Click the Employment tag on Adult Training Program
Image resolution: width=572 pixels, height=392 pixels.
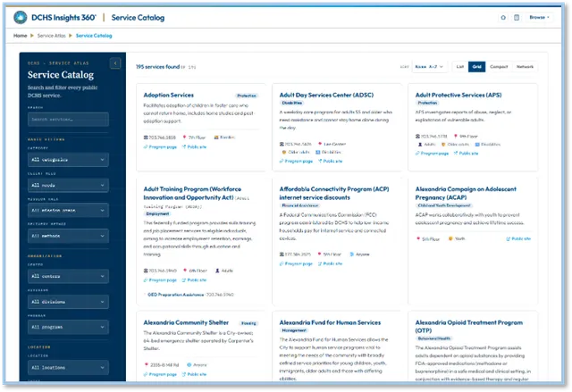pos(157,213)
